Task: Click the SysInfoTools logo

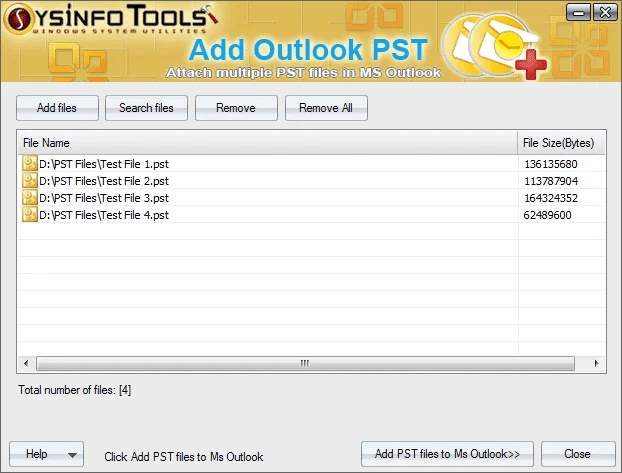Action: click(x=111, y=18)
